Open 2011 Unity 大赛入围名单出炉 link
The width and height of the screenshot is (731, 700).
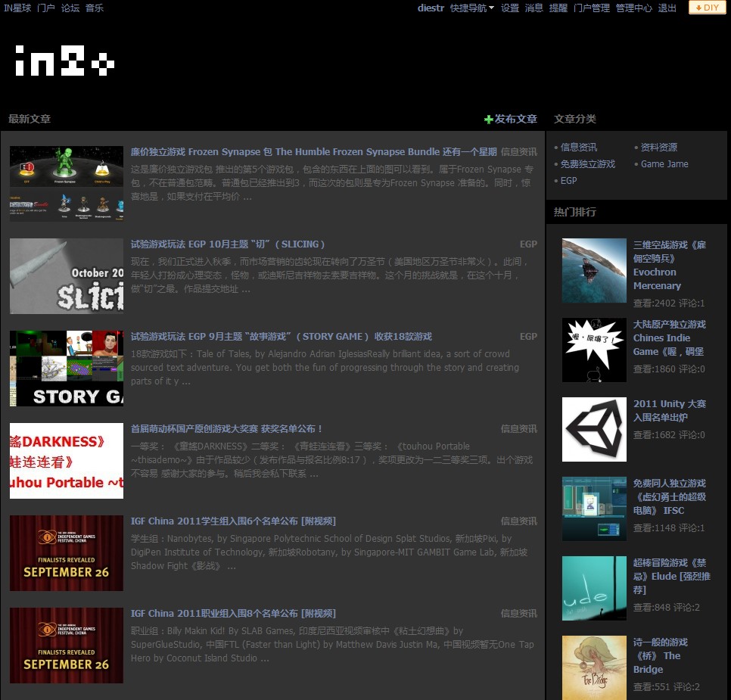click(x=670, y=411)
